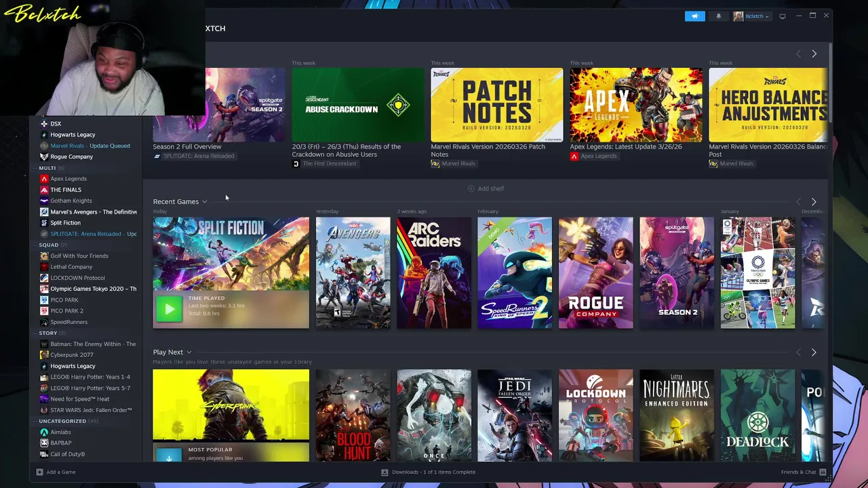
Task: Open the Deadlock cover in Play Next
Action: click(x=758, y=415)
